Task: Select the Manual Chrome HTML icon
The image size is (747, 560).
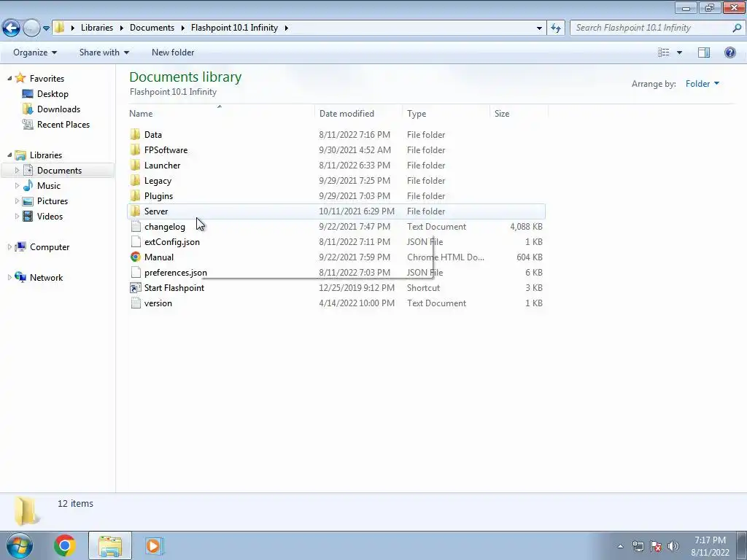Action: [x=136, y=257]
